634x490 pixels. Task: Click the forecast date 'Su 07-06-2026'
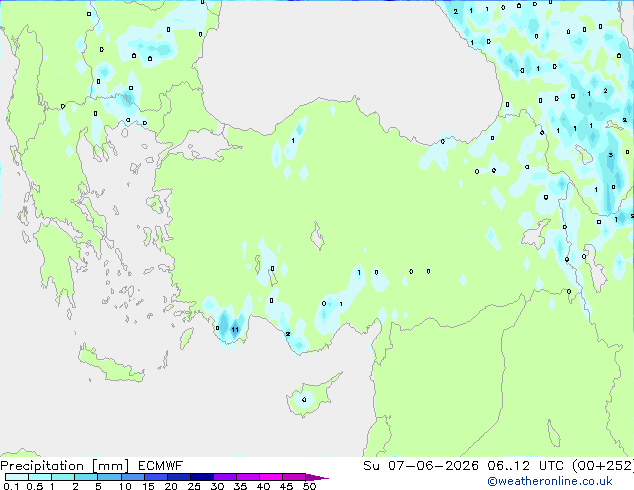tap(421, 466)
